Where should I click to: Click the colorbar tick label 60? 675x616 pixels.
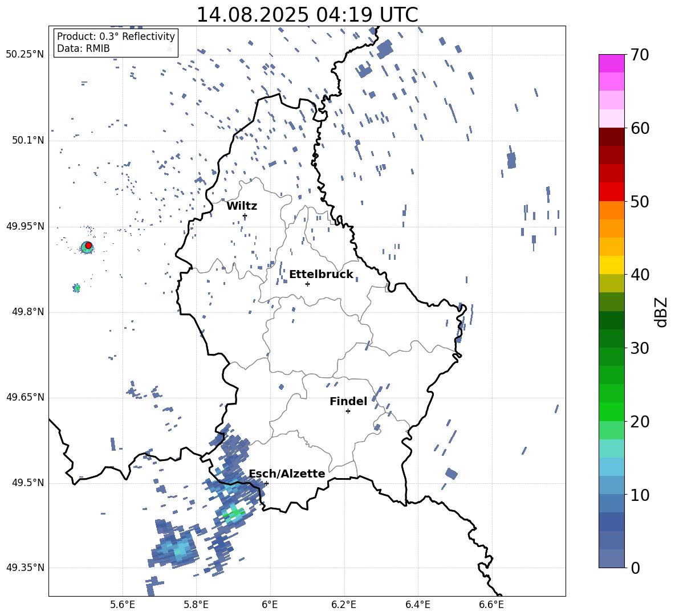[x=640, y=128]
